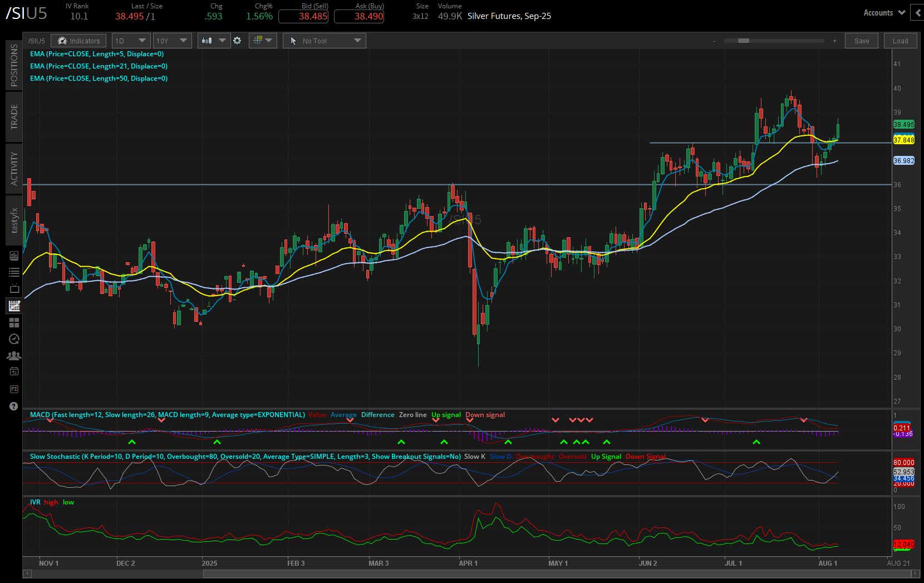Open the 10Y range dropdown

coord(172,40)
